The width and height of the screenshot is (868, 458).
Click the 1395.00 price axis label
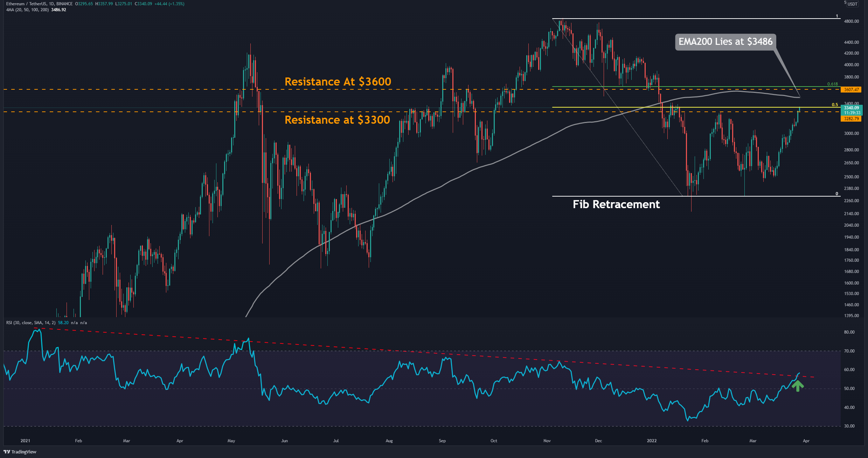click(851, 316)
